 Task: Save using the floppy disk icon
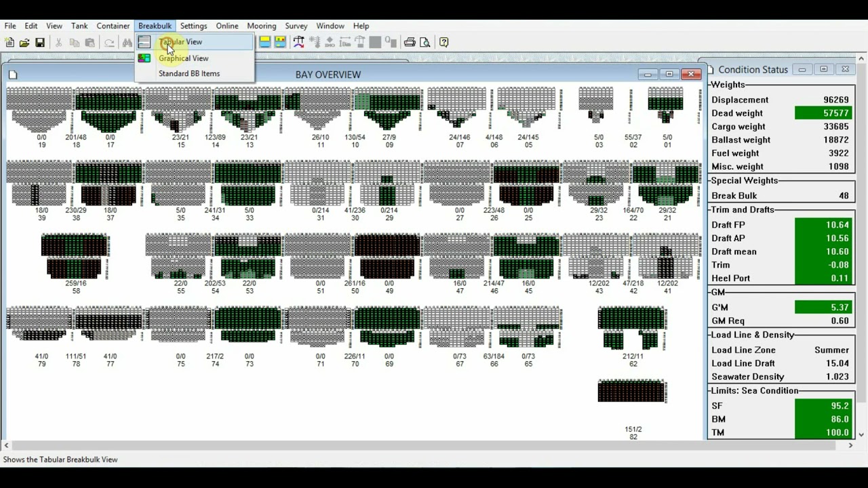pyautogui.click(x=40, y=42)
